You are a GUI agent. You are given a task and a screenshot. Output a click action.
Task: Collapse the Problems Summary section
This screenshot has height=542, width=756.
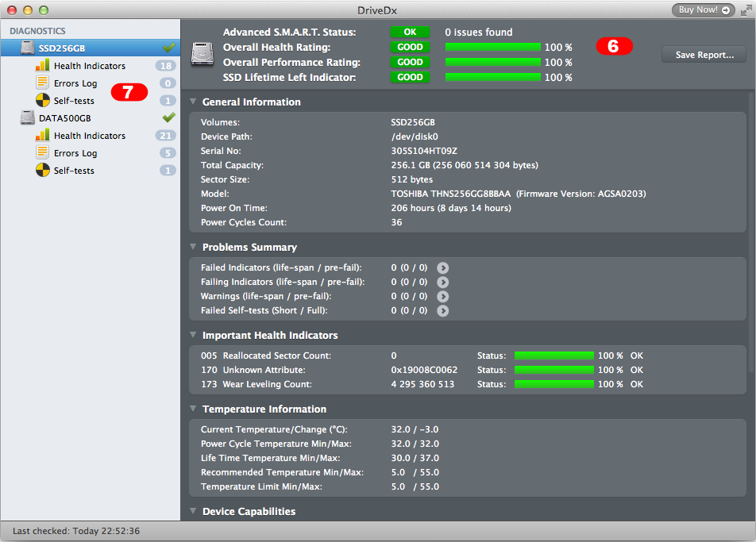(193, 248)
